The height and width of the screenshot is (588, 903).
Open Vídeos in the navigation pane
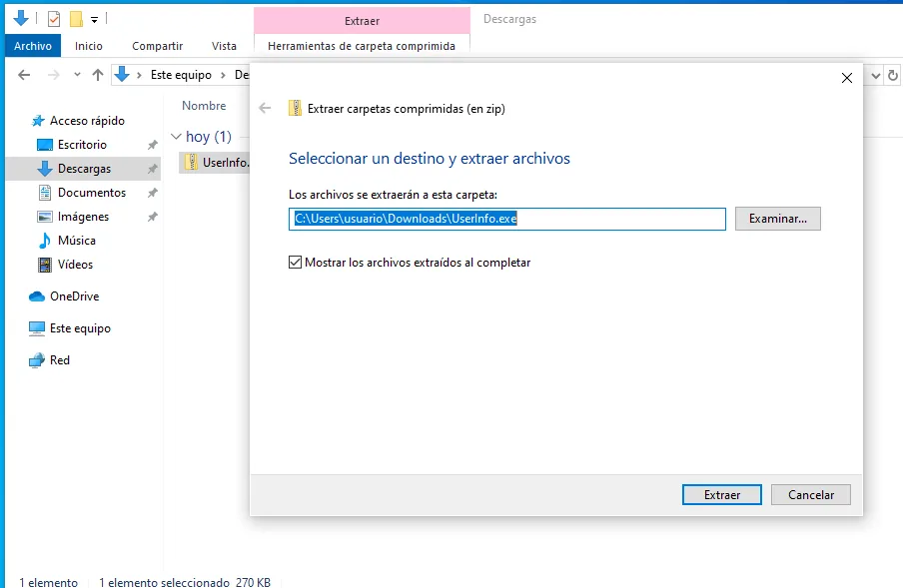pyautogui.click(x=75, y=265)
